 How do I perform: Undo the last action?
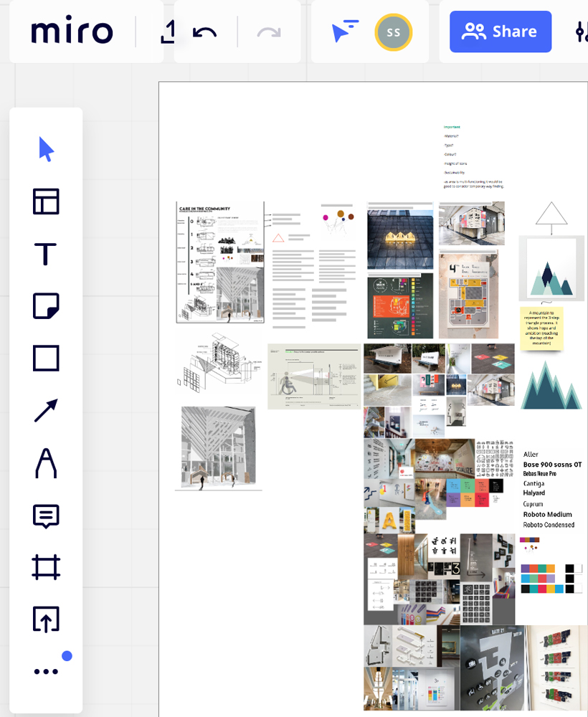coord(205,32)
